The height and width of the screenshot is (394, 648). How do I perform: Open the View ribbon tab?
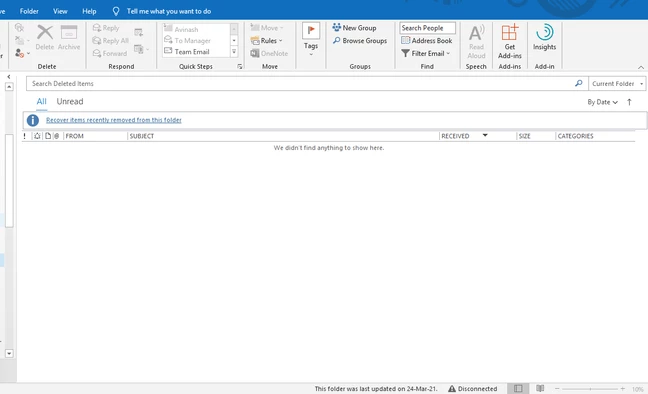tap(60, 11)
